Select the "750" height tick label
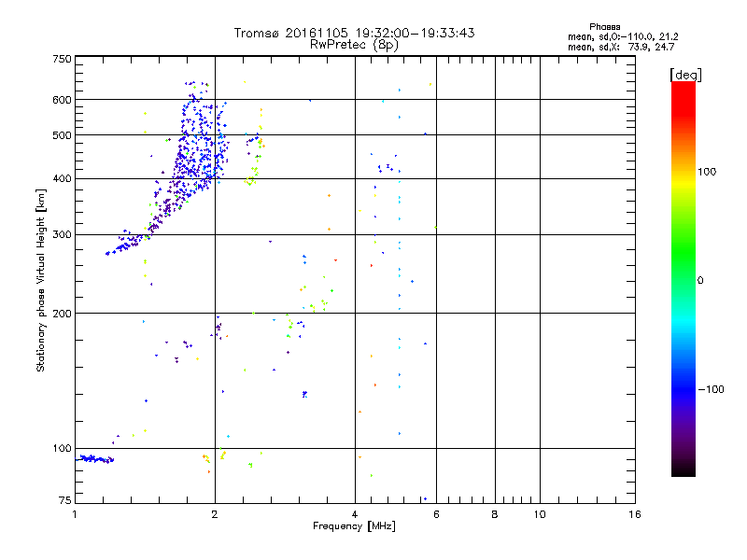 pyautogui.click(x=62, y=59)
